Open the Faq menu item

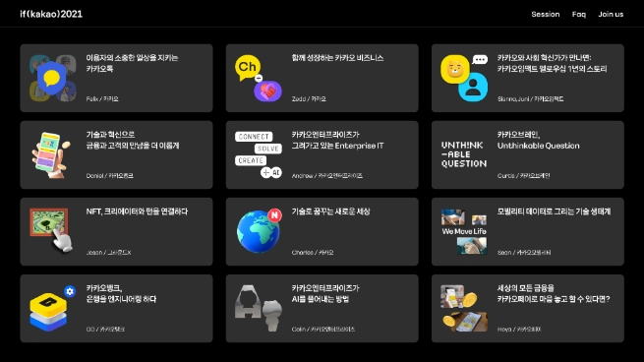click(579, 14)
